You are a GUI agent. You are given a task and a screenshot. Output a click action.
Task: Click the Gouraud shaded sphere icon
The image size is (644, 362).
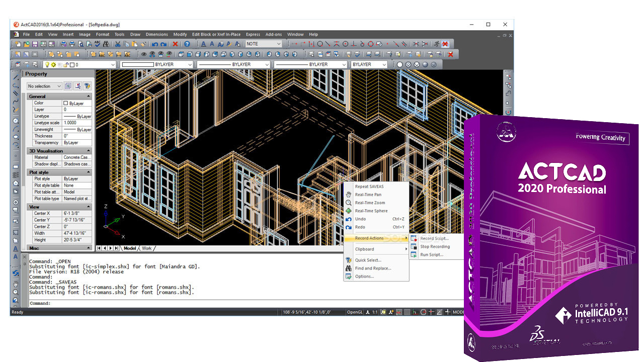(425, 64)
